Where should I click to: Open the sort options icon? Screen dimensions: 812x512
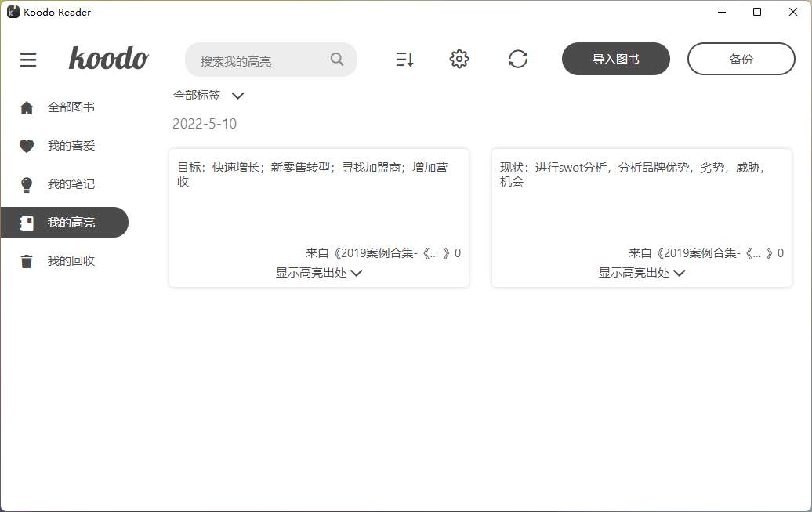coord(404,59)
